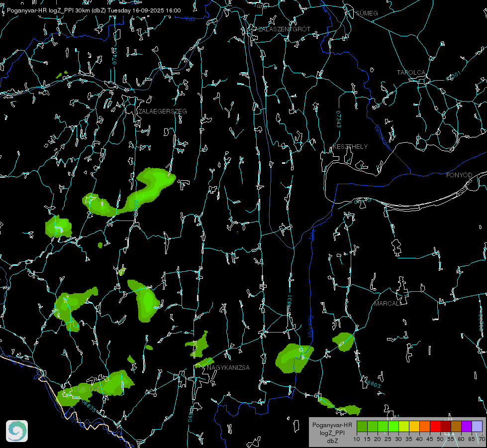Viewport: 487px width, 448px height.
Task: Select the 15-20 dBZ green swatch
Action: [373, 426]
